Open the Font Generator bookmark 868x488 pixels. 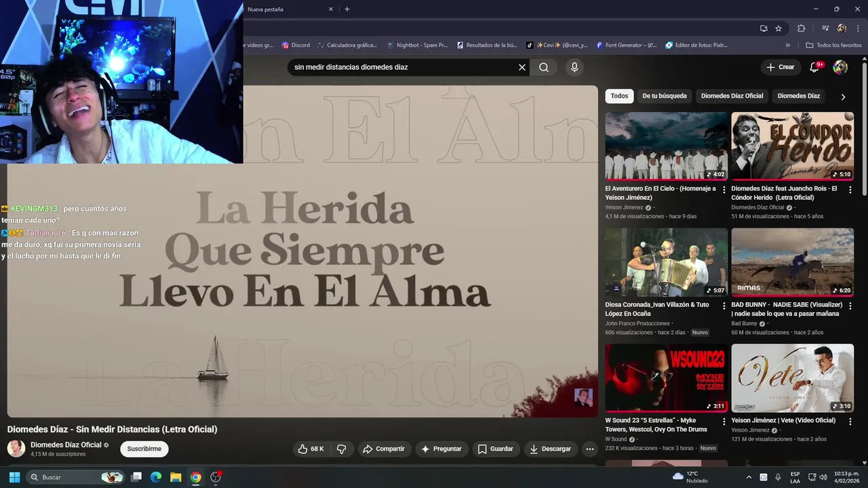627,45
